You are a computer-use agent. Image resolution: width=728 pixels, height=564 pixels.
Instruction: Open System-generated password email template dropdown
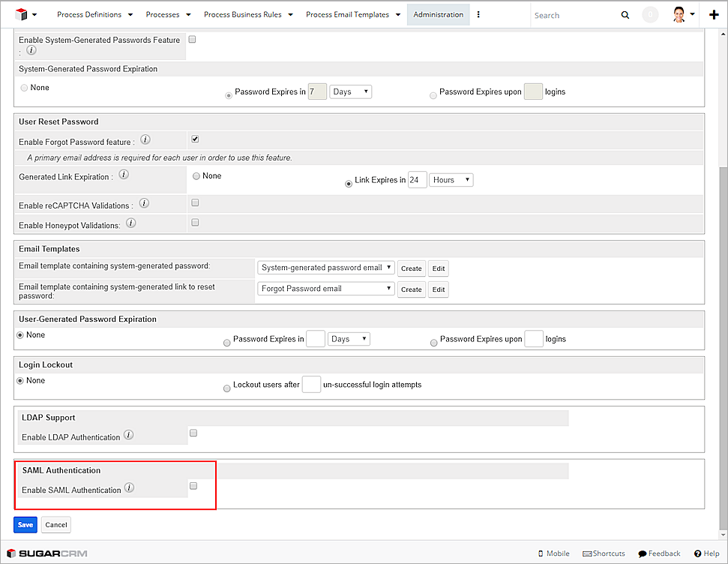tap(326, 268)
